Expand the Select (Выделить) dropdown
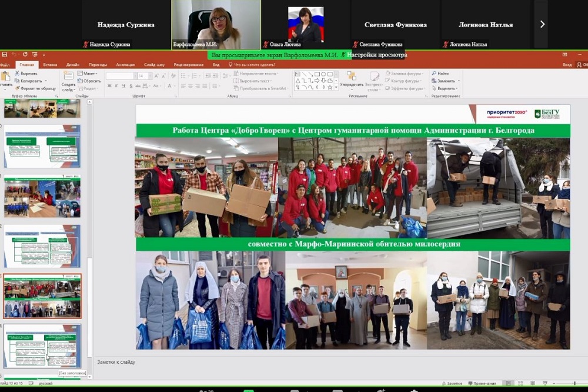Image resolution: width=588 pixels, height=392 pixels. (x=446, y=88)
